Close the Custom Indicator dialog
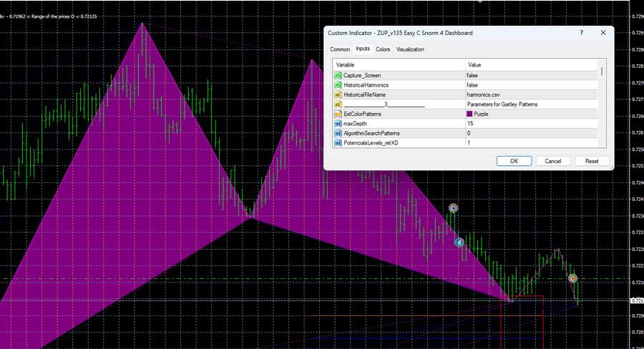Screen dimensions: 644x349 (603, 33)
